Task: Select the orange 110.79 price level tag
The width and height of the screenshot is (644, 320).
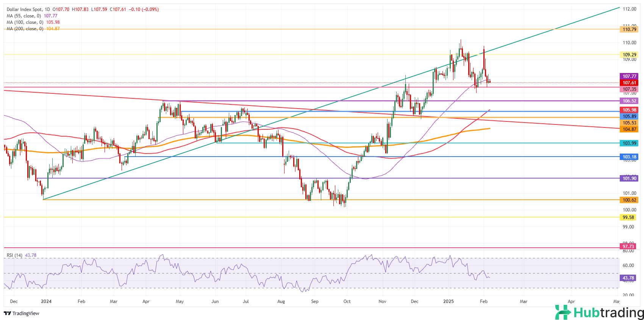Action: (629, 30)
